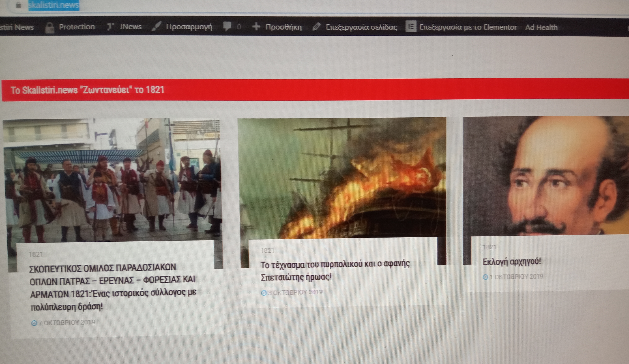Viewport: 629px width, 364px height.
Task: Open Επεξεργασία με το Elementor
Action: [x=468, y=27]
